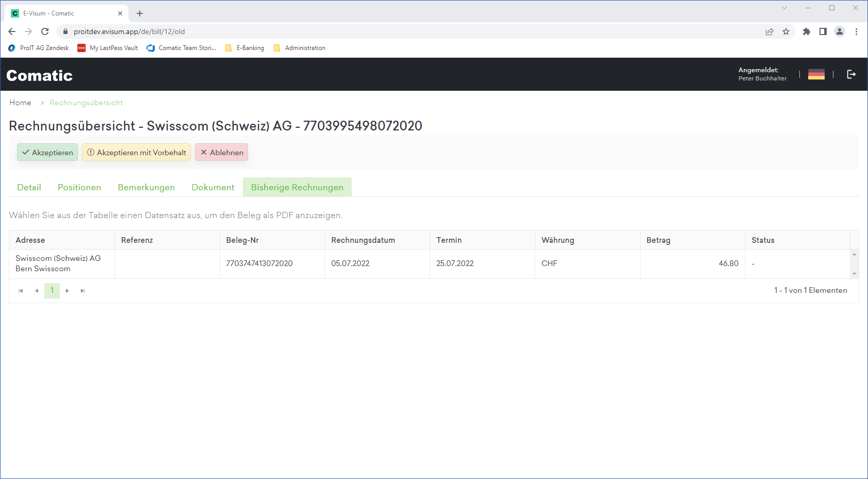Click the Akzeptieren button
This screenshot has width=868, height=479.
47,152
